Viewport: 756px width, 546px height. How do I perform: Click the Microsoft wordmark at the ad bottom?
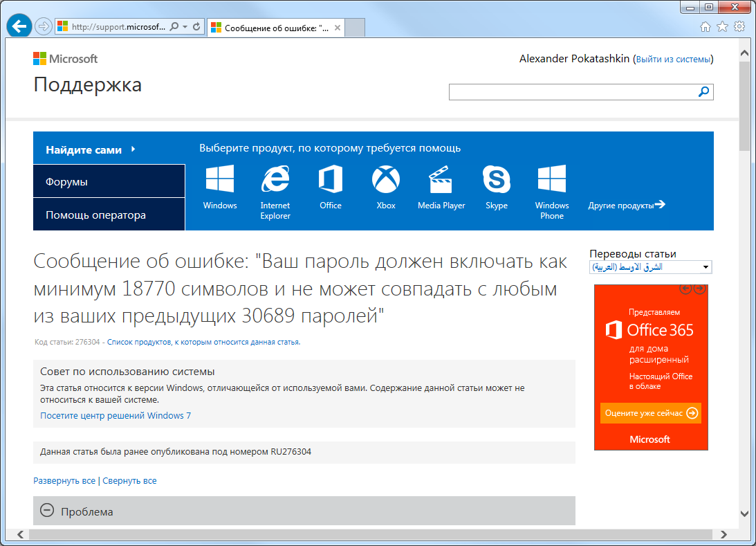pos(649,439)
